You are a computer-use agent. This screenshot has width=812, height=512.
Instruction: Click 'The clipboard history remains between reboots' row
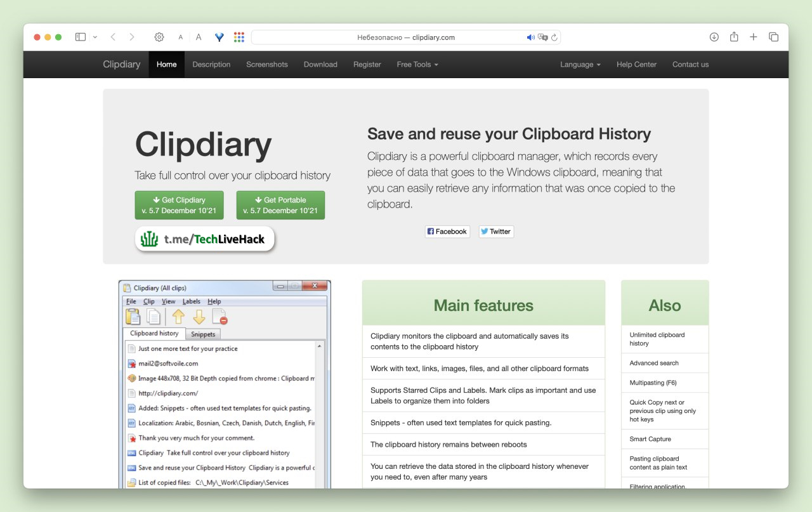point(483,445)
